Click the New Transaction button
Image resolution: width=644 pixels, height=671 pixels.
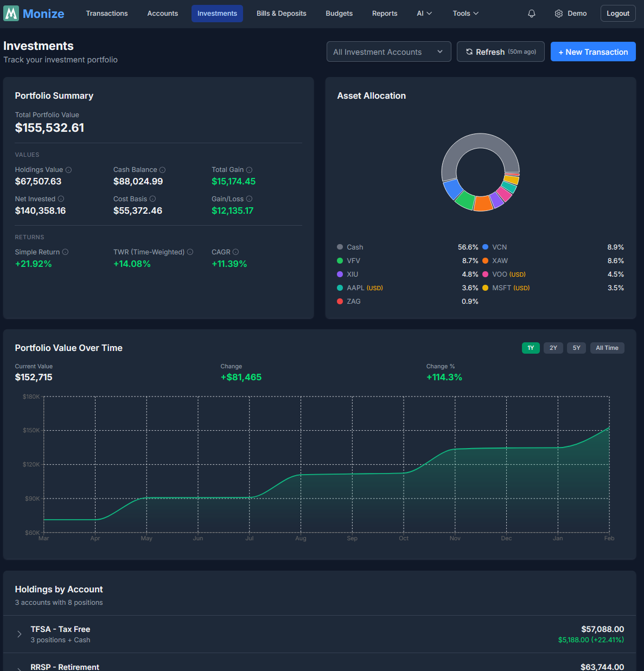coord(593,52)
